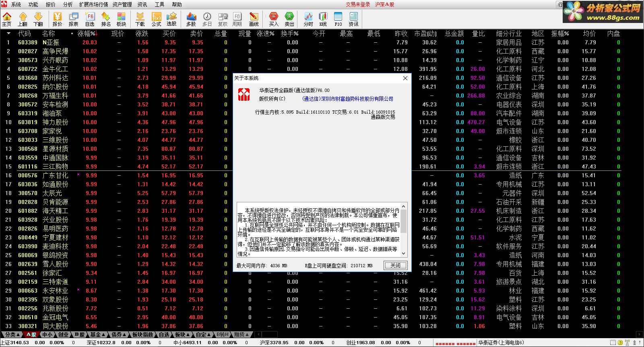The height and width of the screenshot is (347, 644).
Task: Open the 报表 reports toolbar icon
Action: [x=74, y=19]
